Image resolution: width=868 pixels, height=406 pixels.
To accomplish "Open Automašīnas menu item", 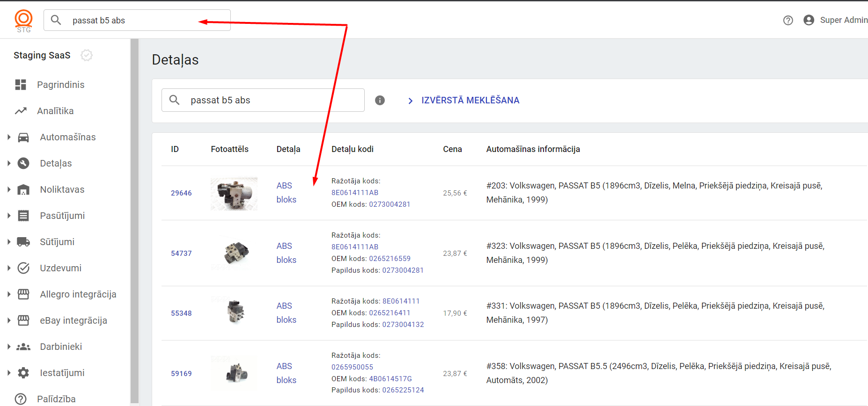I will (68, 137).
